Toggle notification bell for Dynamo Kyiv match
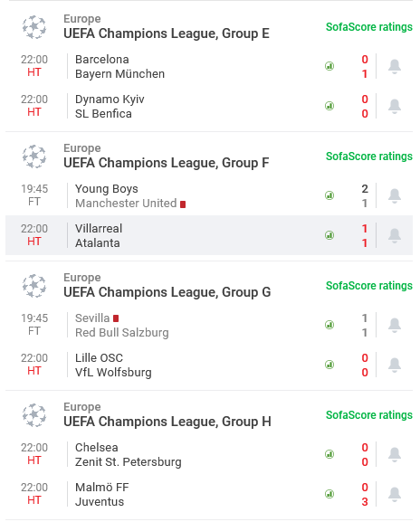 tap(395, 106)
